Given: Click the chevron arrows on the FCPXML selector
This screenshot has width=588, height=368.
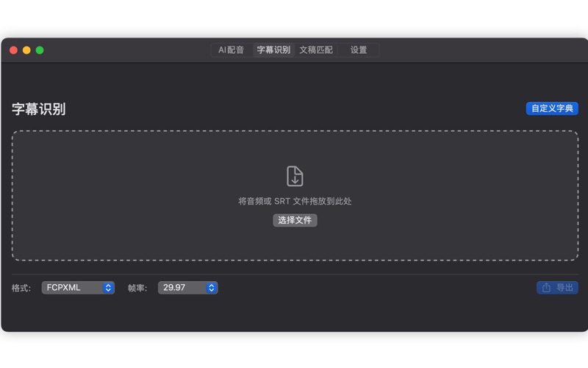Looking at the screenshot, I should pos(108,288).
